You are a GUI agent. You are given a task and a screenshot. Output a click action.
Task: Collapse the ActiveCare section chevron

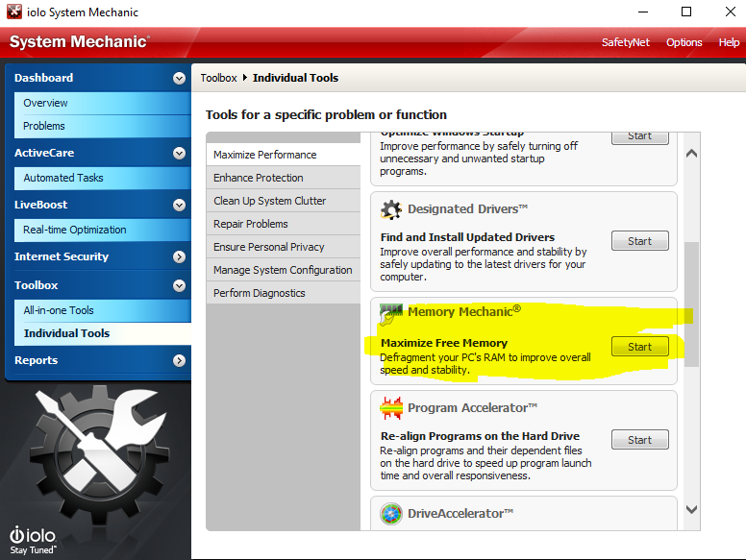pyautogui.click(x=179, y=154)
